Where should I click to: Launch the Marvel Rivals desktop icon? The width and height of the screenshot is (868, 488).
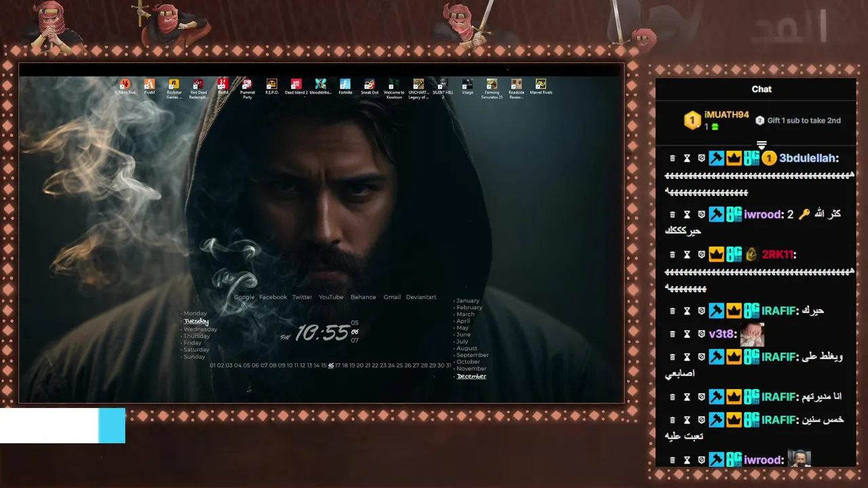540,87
